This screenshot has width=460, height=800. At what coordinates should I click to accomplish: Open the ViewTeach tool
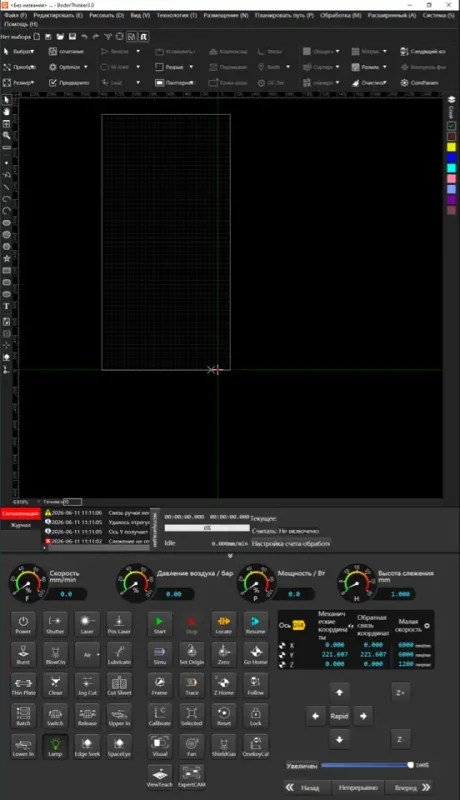160,777
